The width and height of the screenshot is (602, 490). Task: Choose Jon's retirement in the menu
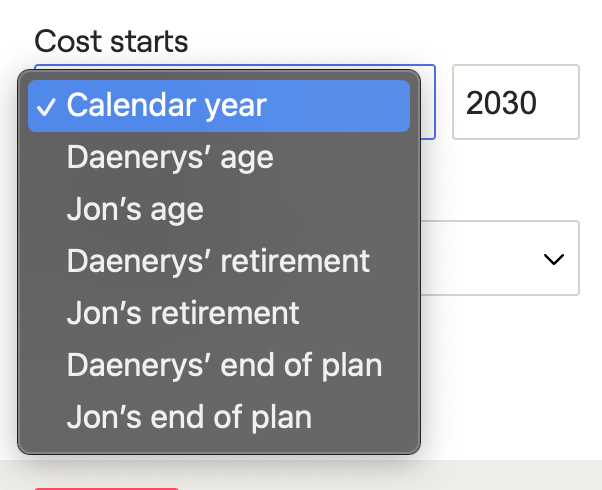(183, 313)
